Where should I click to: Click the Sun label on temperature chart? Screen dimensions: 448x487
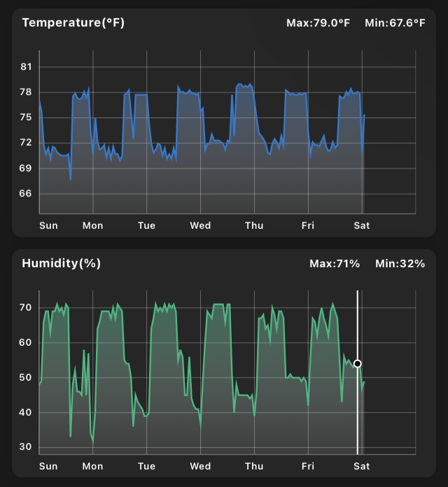48,225
